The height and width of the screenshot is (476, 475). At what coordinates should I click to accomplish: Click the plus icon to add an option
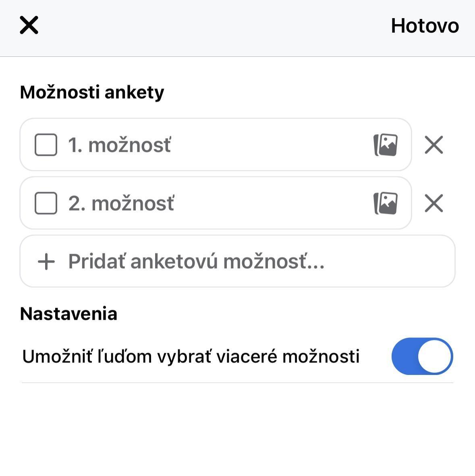point(46,261)
